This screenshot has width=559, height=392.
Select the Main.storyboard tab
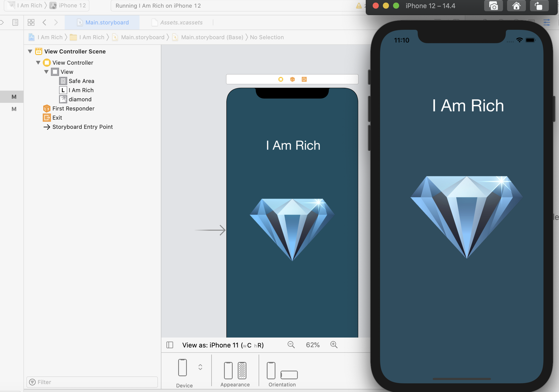coord(107,22)
